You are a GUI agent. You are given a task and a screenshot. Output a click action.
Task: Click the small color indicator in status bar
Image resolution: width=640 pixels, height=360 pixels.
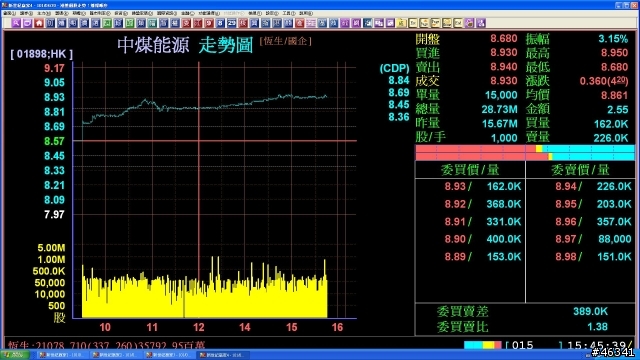point(482,345)
